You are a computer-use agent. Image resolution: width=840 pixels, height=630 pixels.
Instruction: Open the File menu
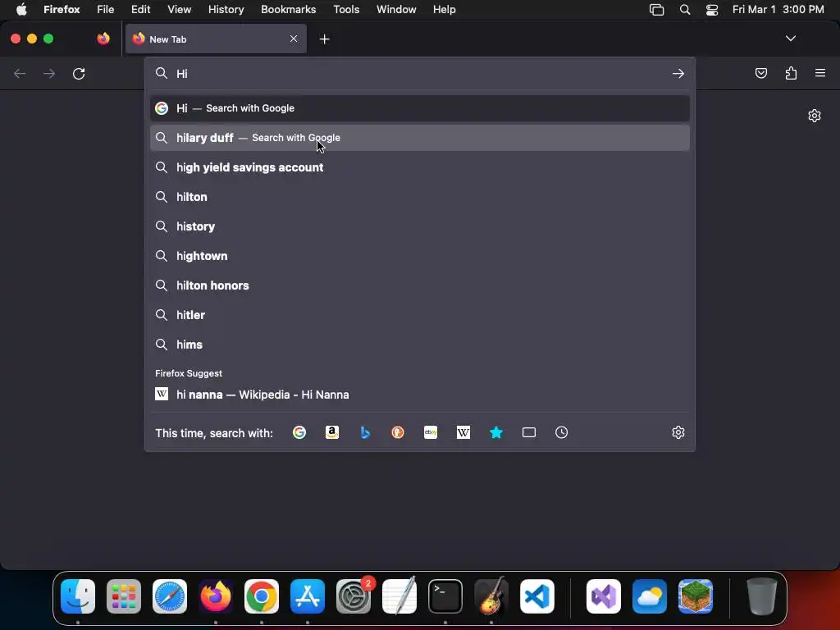click(106, 10)
